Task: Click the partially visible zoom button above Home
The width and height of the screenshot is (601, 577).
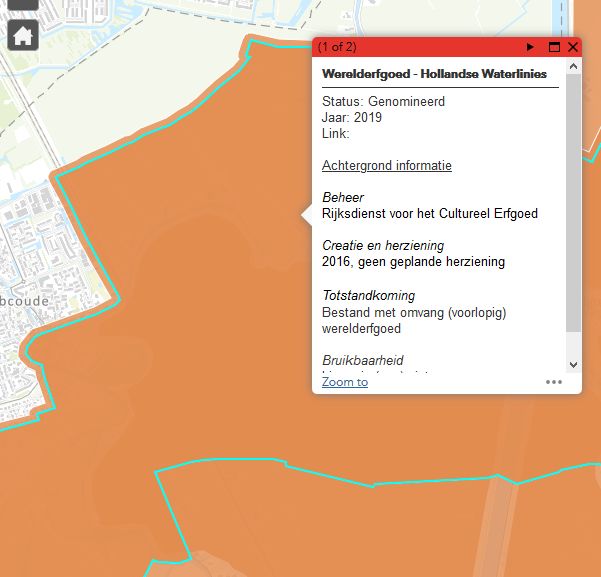Action: [23, 5]
